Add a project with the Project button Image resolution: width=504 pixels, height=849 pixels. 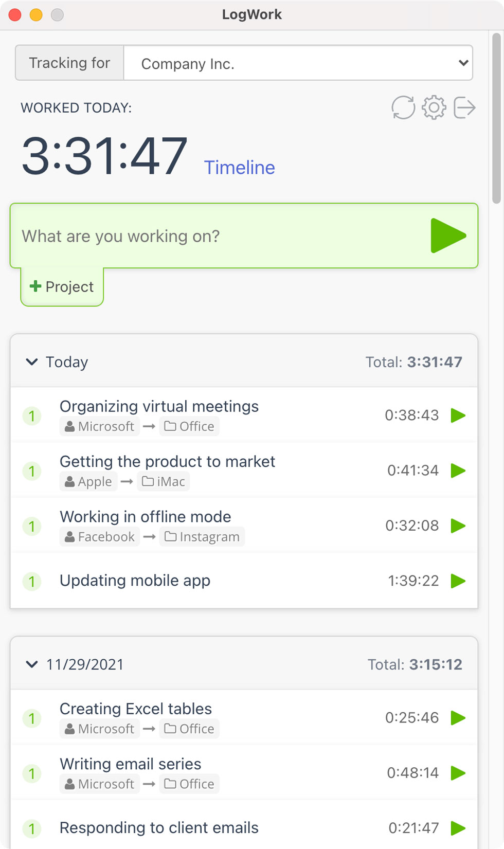click(62, 286)
